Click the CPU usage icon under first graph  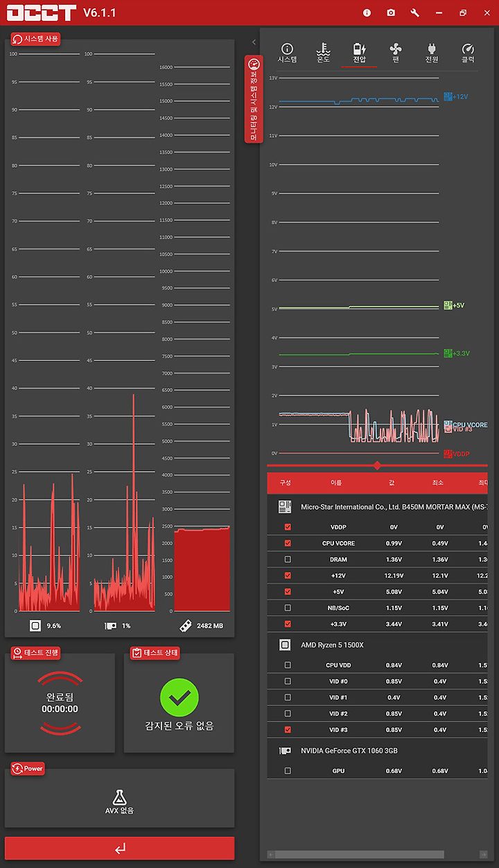tap(35, 626)
